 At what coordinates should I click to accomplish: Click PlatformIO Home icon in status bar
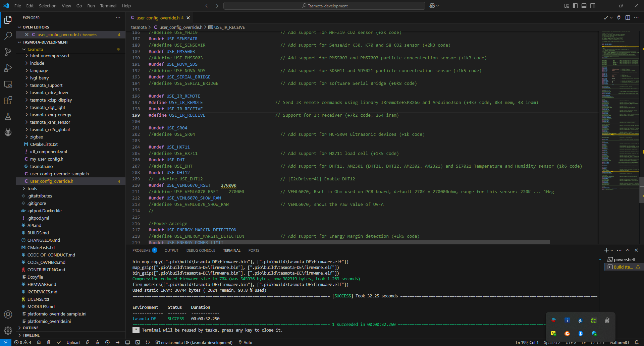[x=39, y=342]
